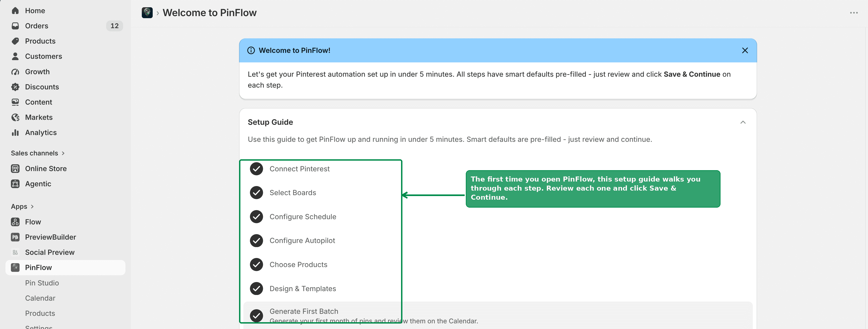Click the Orders count badge 12
Screen dimensions: 868x329
(x=115, y=26)
